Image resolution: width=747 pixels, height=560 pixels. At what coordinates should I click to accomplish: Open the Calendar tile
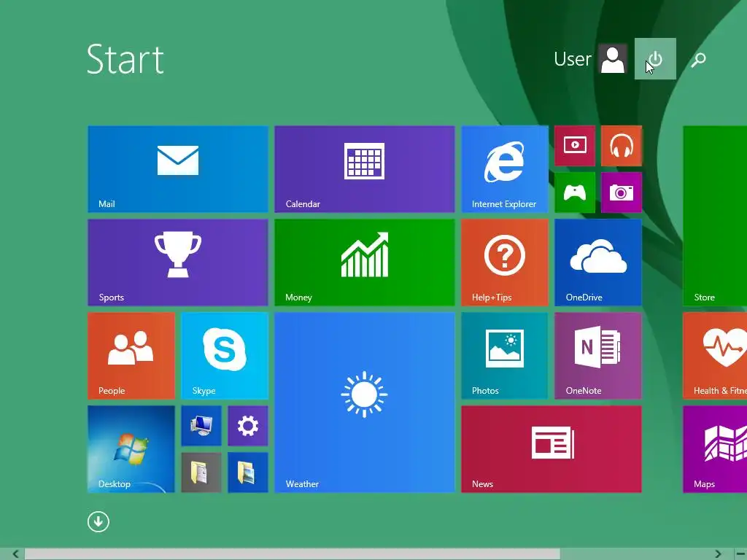[x=365, y=168]
